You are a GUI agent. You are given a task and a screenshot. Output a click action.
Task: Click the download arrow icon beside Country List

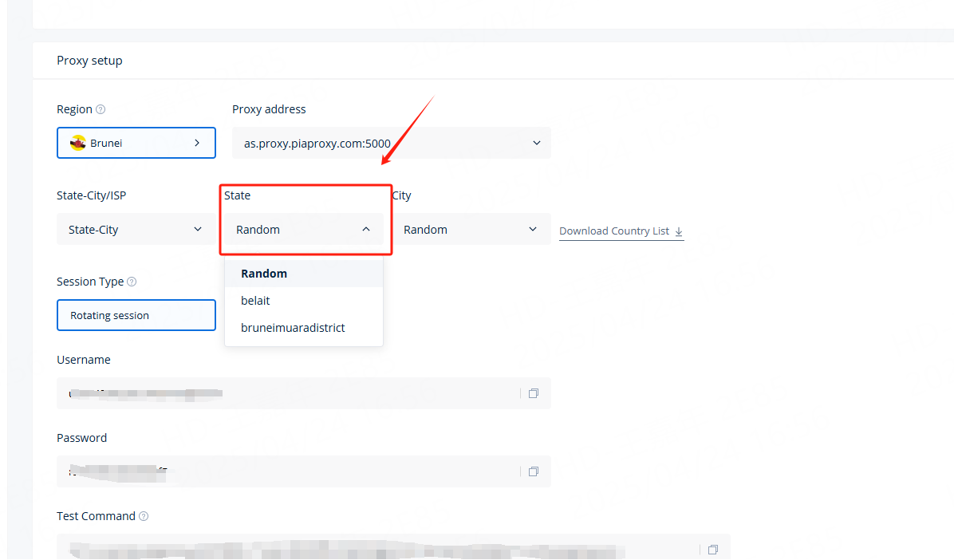click(679, 231)
